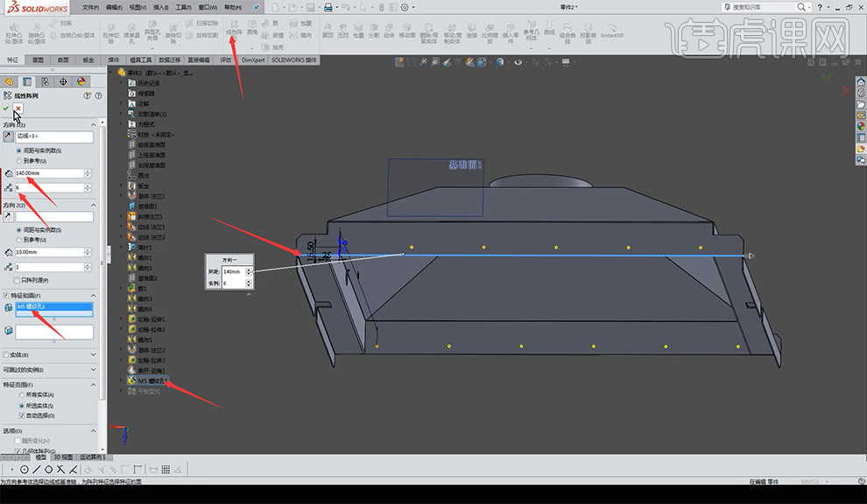
Task: Expand the 可跳过的实例 section
Action: pos(94,369)
